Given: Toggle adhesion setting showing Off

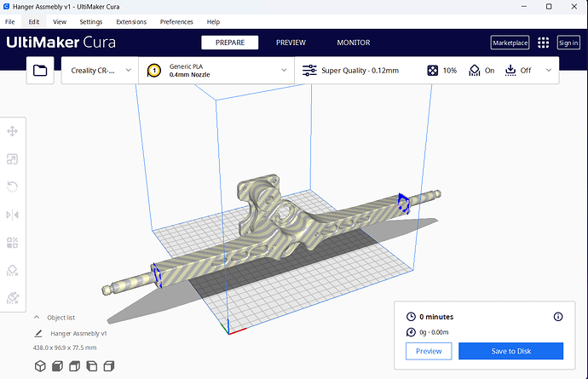Looking at the screenshot, I should (518, 71).
